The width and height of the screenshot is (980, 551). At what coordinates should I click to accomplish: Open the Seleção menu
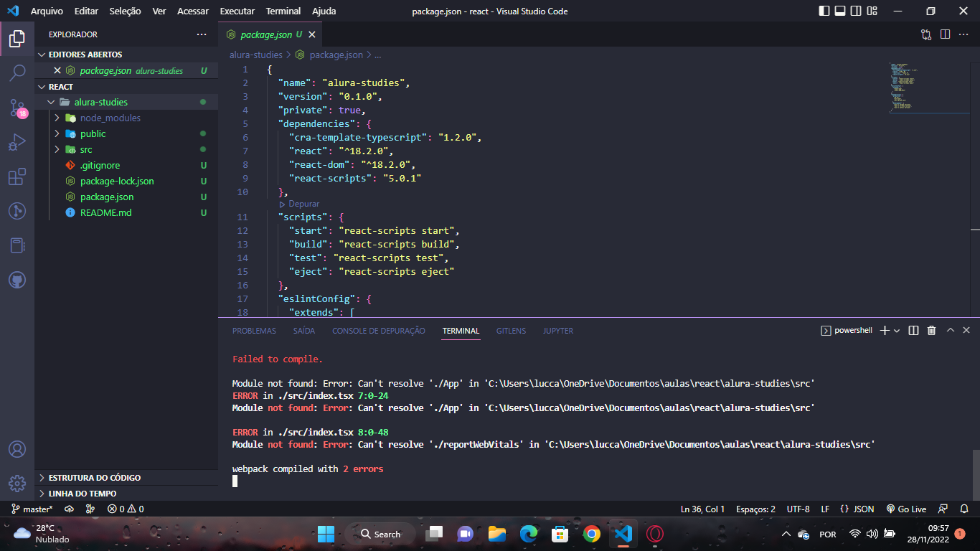point(125,11)
